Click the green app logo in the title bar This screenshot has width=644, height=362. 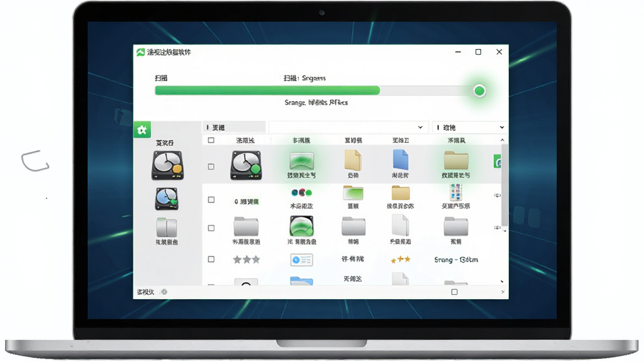point(140,52)
